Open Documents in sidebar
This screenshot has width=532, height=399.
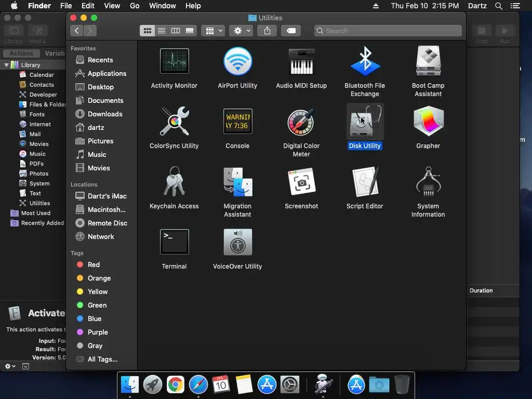coord(99,101)
